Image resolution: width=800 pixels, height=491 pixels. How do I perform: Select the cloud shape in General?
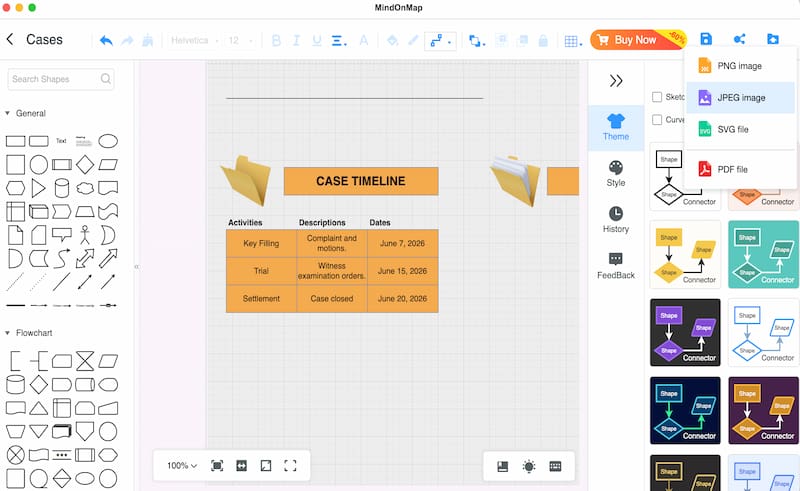(85, 188)
